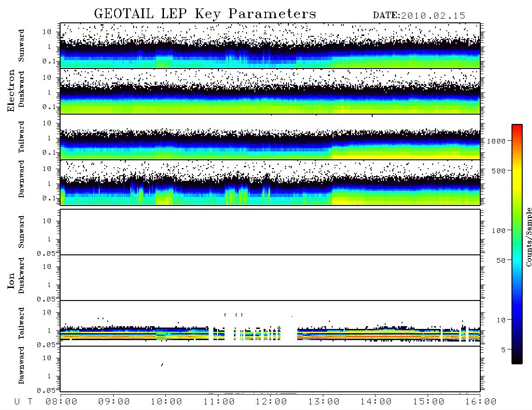532x410 pixels.
Task: Click the red top of colorbar
Action: [x=517, y=127]
